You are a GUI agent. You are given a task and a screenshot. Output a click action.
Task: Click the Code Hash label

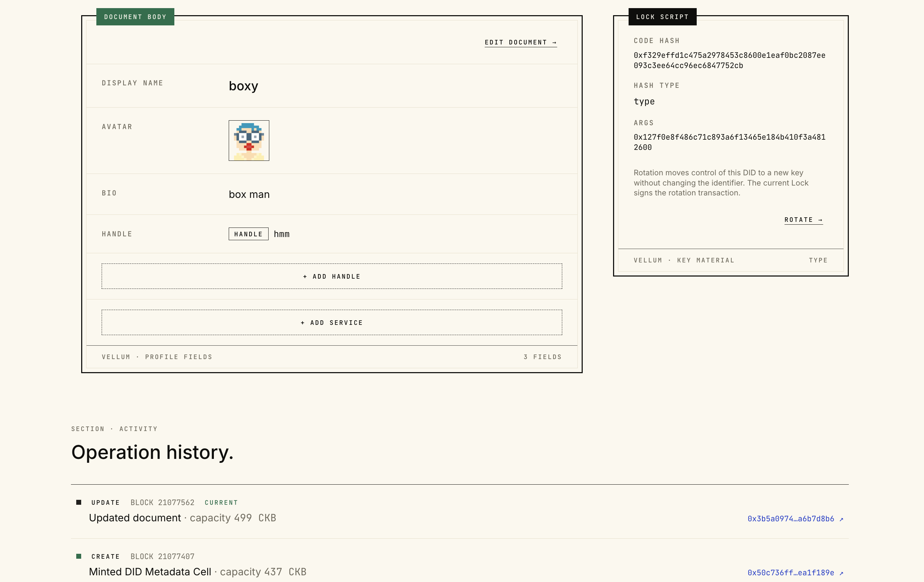click(x=656, y=41)
